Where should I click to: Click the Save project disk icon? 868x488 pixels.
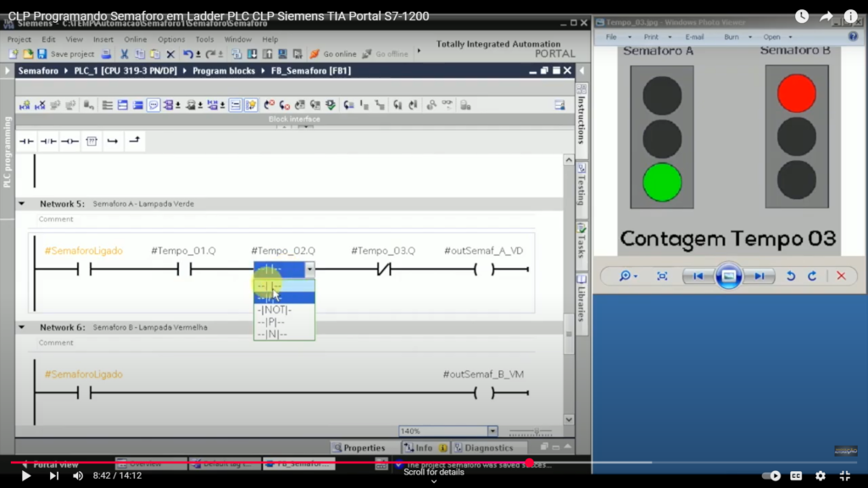point(42,53)
